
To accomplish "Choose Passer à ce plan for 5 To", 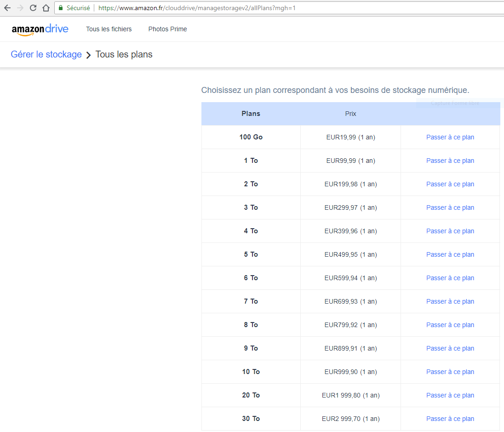I will pos(450,254).
